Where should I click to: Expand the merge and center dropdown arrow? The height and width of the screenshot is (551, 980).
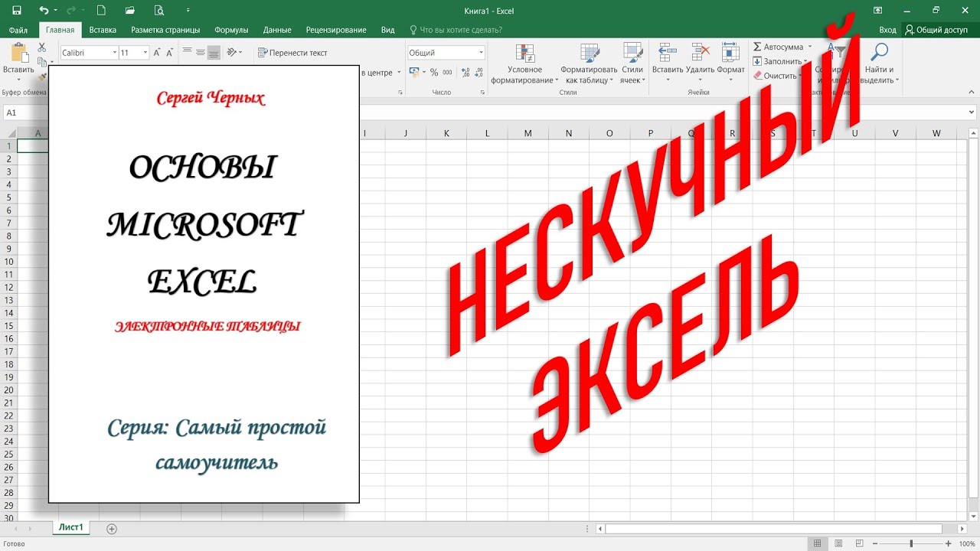pyautogui.click(x=399, y=73)
